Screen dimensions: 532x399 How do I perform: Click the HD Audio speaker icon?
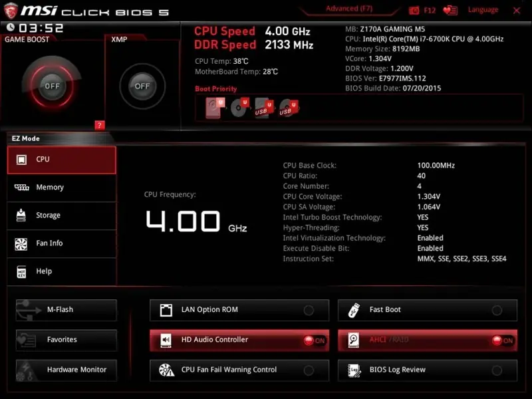point(166,340)
